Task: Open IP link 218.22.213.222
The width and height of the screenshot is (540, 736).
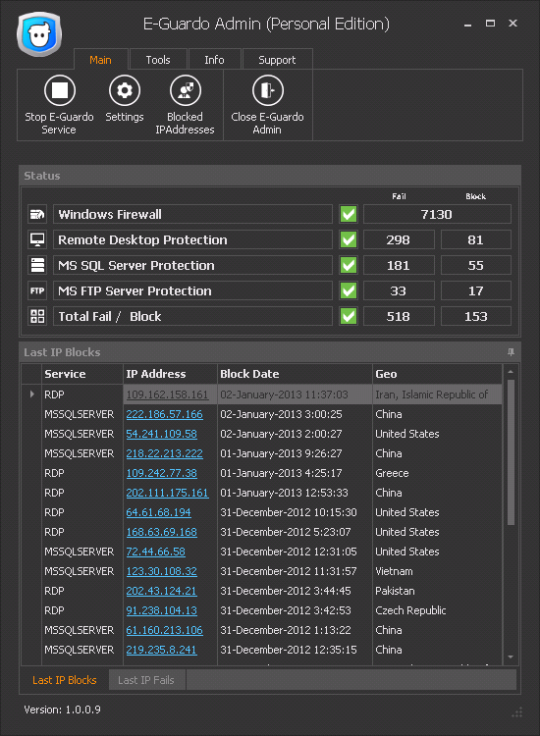Action: click(164, 453)
